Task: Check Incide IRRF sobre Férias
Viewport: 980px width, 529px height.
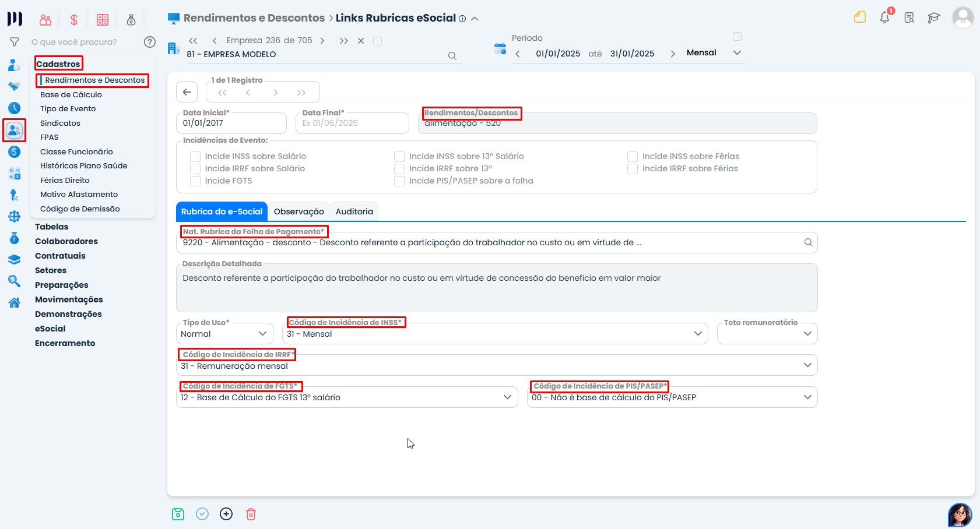Action: point(633,168)
